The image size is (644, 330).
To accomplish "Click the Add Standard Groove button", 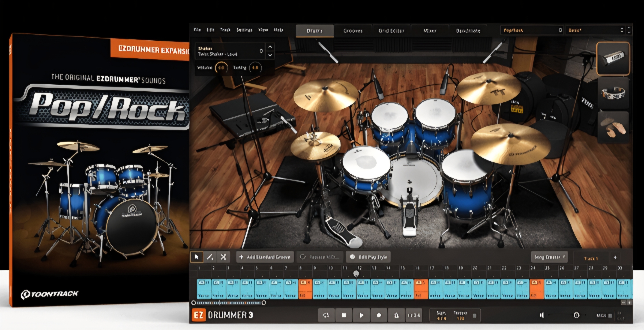I will 265,257.
